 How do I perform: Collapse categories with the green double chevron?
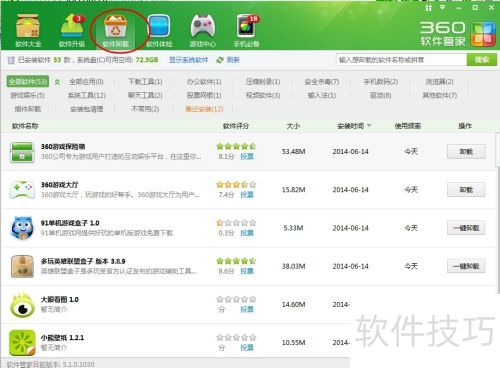[x=57, y=82]
